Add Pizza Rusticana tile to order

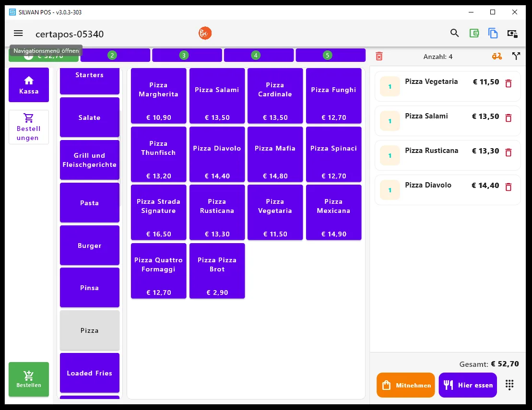(x=217, y=212)
